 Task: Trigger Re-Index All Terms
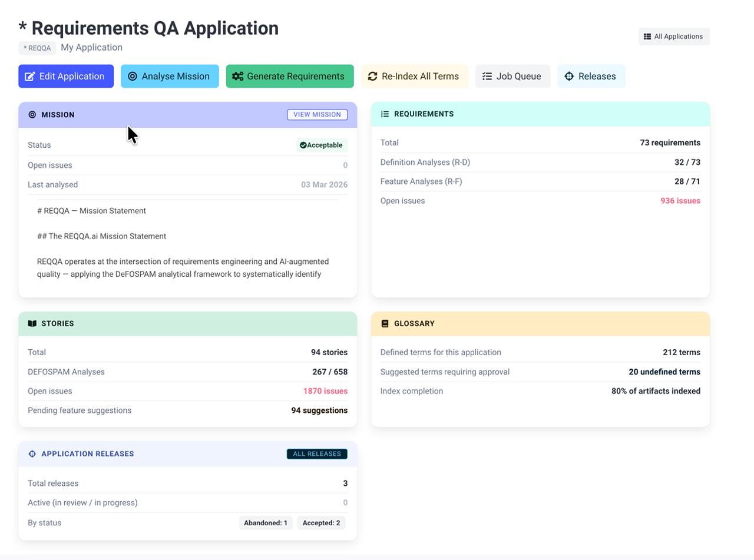415,77
